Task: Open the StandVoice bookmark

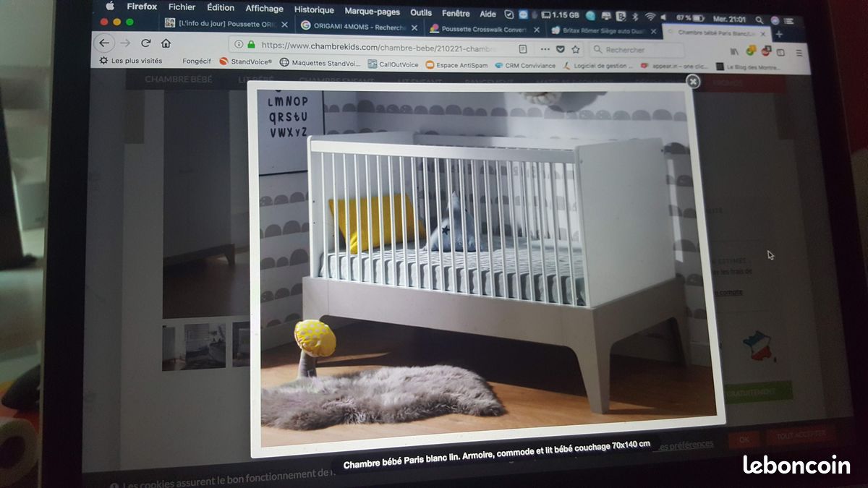Action: pos(246,62)
